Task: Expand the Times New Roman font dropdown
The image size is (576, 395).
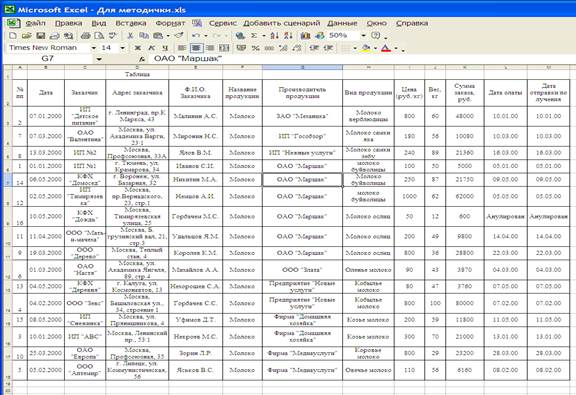Action: click(94, 48)
